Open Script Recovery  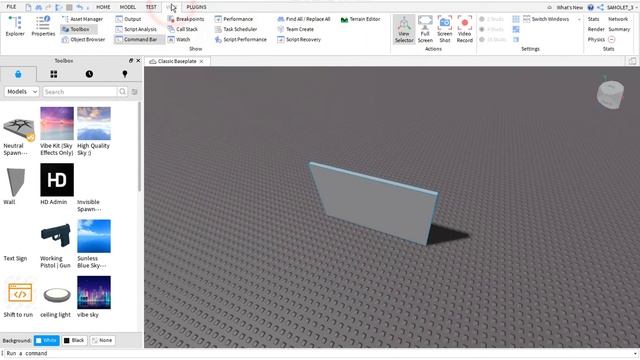click(299, 40)
